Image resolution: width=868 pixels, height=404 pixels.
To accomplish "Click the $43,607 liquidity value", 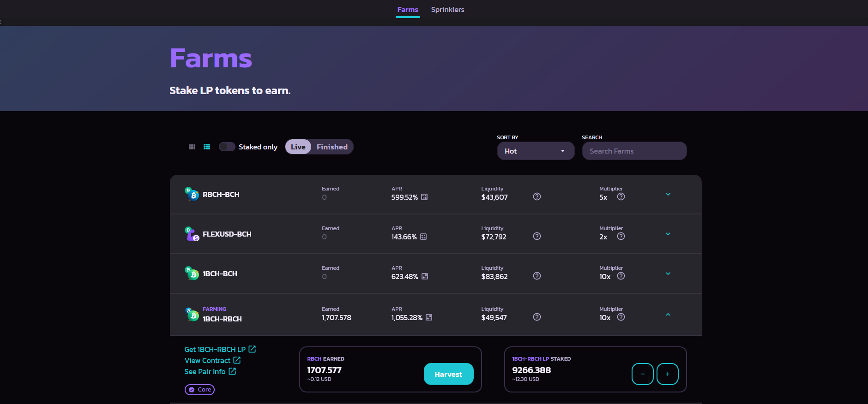I will point(494,197).
